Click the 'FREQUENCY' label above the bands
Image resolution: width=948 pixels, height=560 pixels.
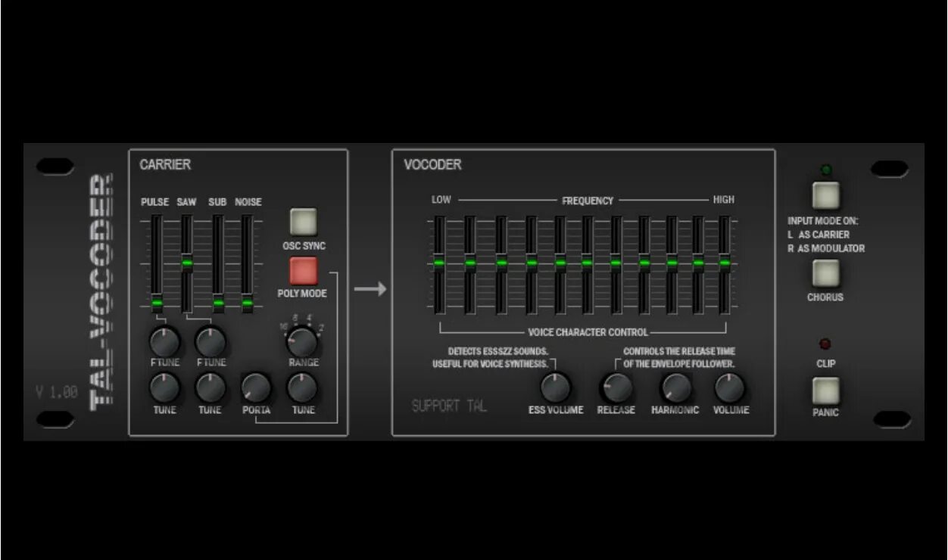click(x=588, y=201)
